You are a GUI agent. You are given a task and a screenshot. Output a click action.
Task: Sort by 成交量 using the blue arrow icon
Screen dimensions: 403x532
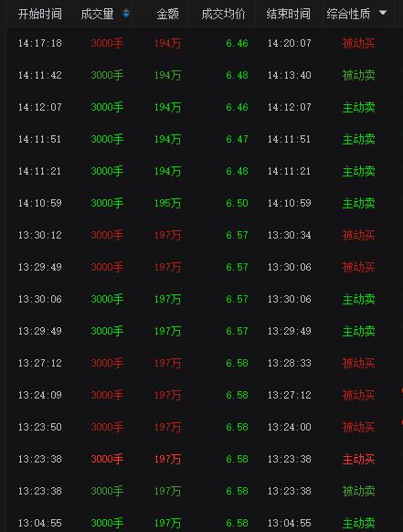point(126,13)
